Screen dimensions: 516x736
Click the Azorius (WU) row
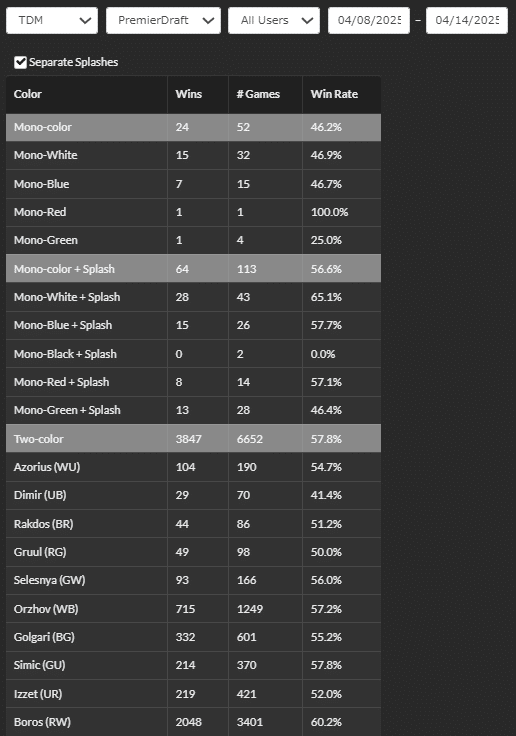(x=193, y=467)
